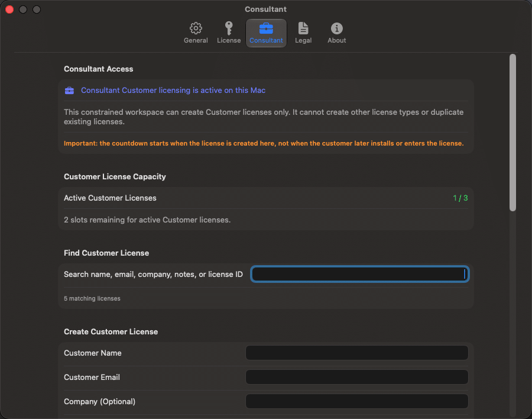Screen dimensions: 532x419
Task: Click the 'This constrained workspace' description text
Action: point(264,117)
